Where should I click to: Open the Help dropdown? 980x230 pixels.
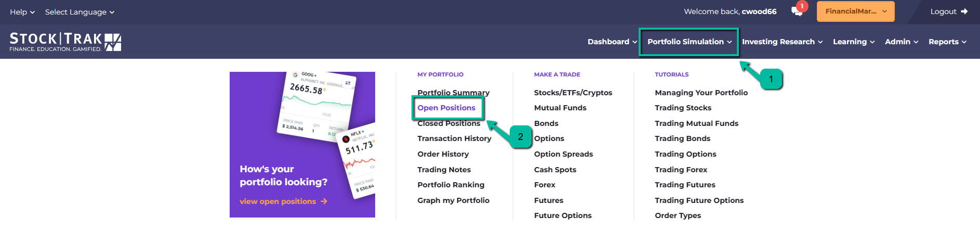(22, 12)
